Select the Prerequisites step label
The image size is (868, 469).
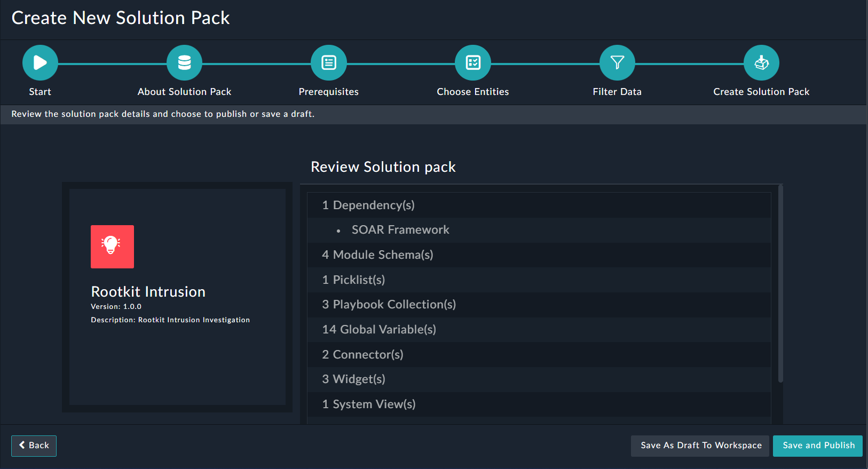329,92
